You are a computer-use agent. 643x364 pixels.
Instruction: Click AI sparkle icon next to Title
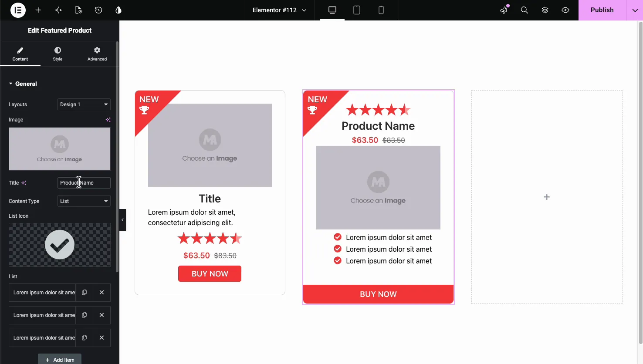coord(24,183)
